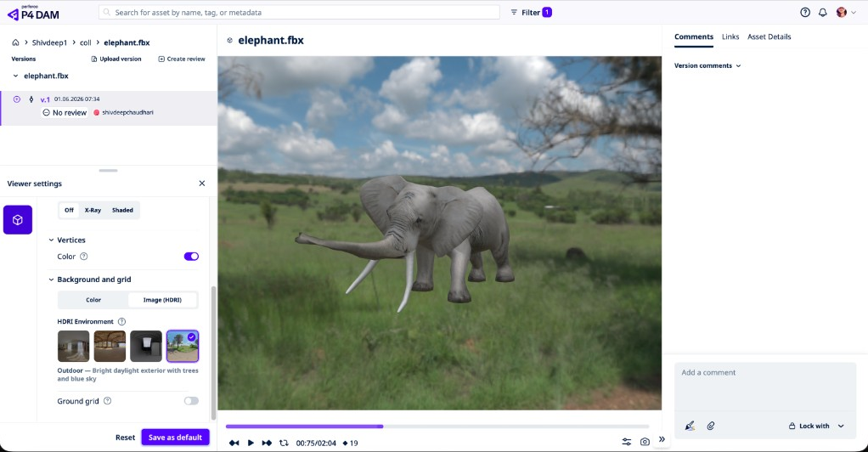Open the coll breadcrumb
The width and height of the screenshot is (868, 452).
[85, 42]
